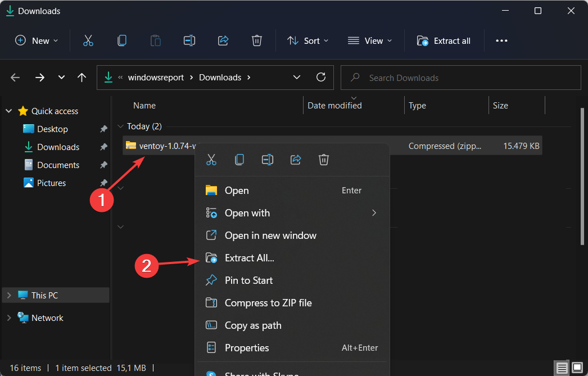Click the Share icon in the top toolbar
The height and width of the screenshot is (376, 588).
click(223, 40)
